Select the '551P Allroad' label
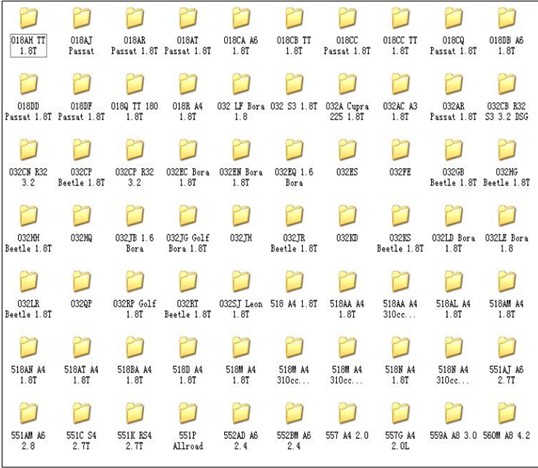Screen dimensions: 538x468 tap(188, 441)
